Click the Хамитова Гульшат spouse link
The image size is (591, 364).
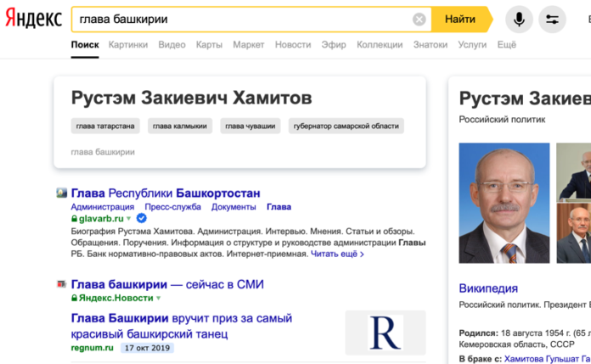pyautogui.click(x=548, y=359)
